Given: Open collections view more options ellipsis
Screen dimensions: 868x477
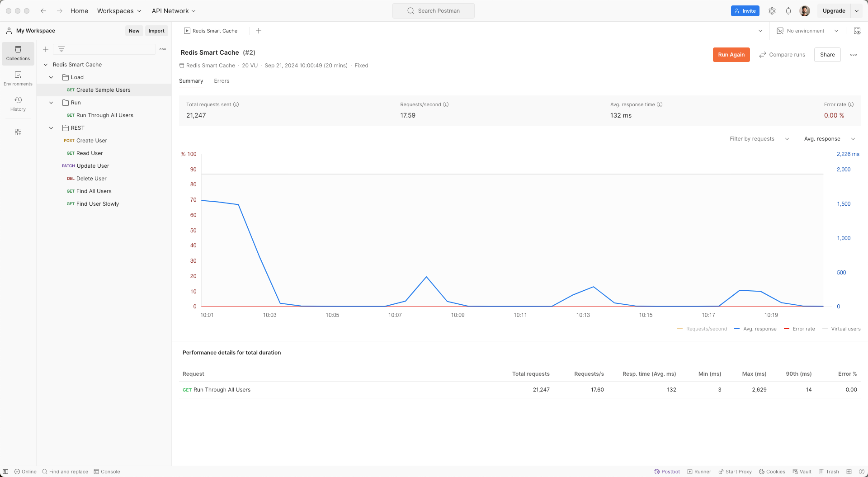Looking at the screenshot, I should click(x=163, y=49).
